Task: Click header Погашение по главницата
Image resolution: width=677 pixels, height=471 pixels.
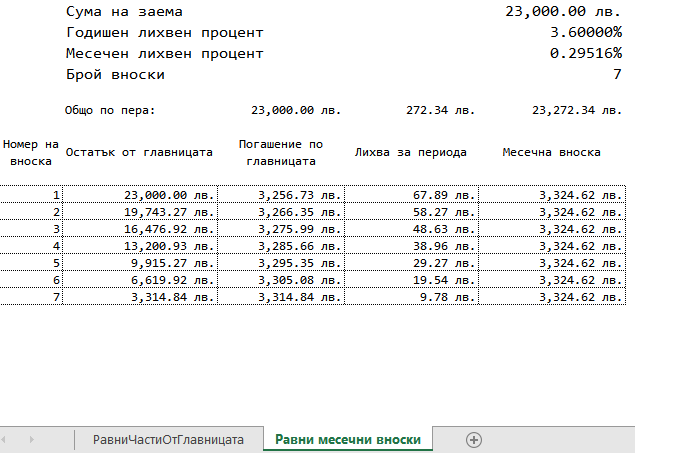Action: [281, 153]
